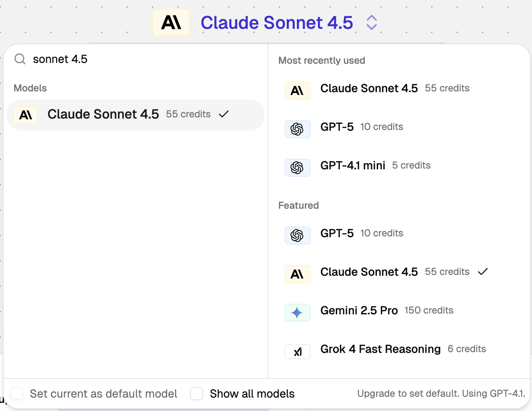Collapse the Featured section header

click(298, 205)
